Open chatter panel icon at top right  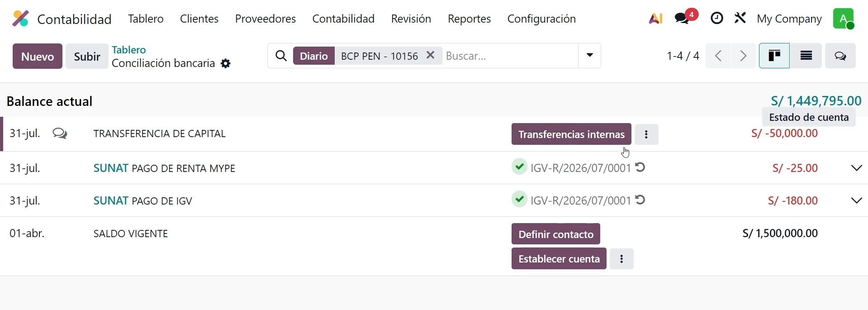840,56
